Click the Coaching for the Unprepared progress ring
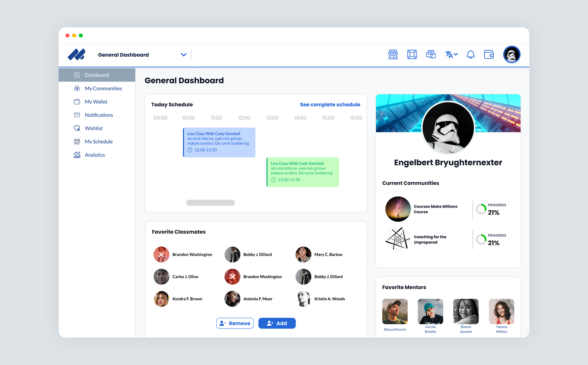The image size is (588, 365). coord(481,239)
